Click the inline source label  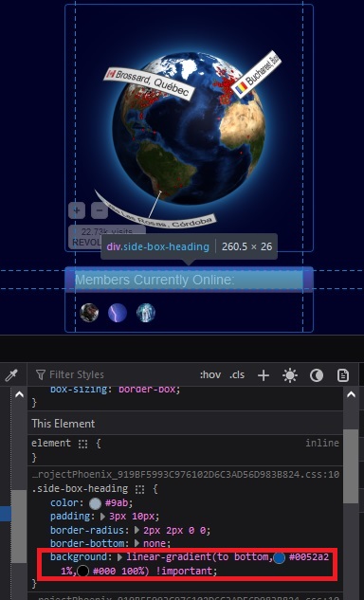322,443
